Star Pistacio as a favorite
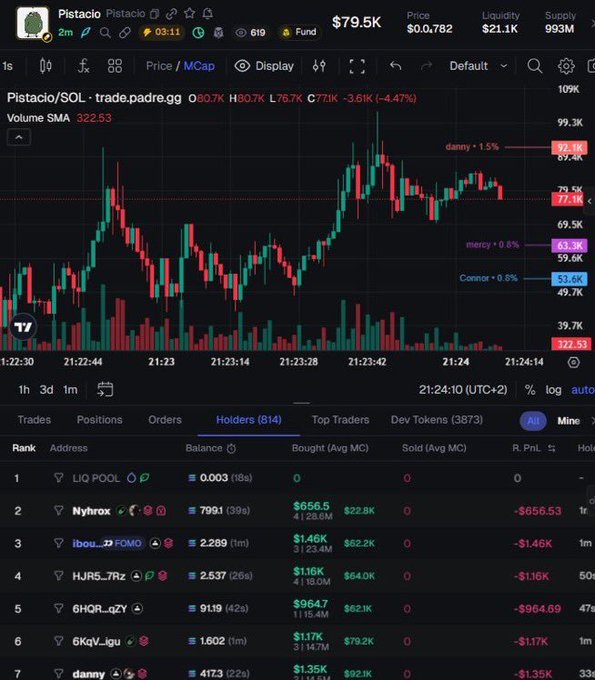This screenshot has height=680, width=595. [190, 13]
